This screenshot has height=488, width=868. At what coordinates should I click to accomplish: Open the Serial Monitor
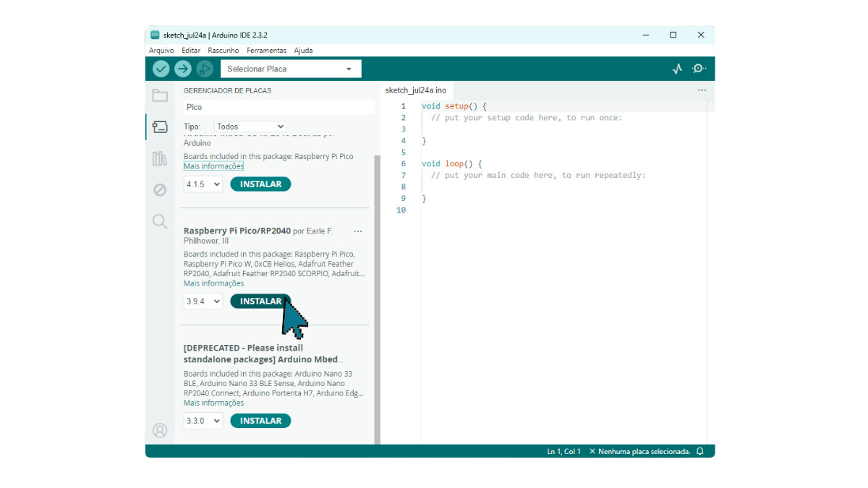pos(699,68)
